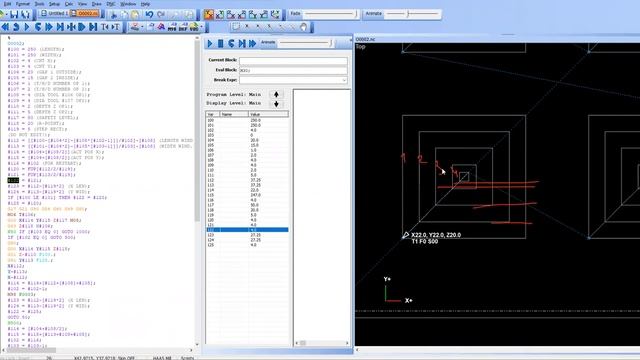Open the Setup menu

[x=54, y=4]
